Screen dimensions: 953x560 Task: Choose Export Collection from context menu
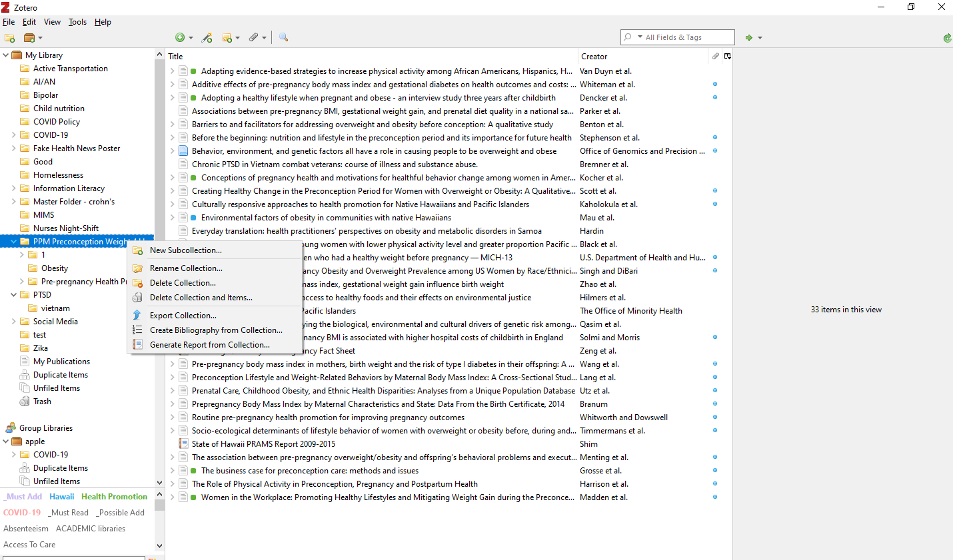tap(215, 316)
